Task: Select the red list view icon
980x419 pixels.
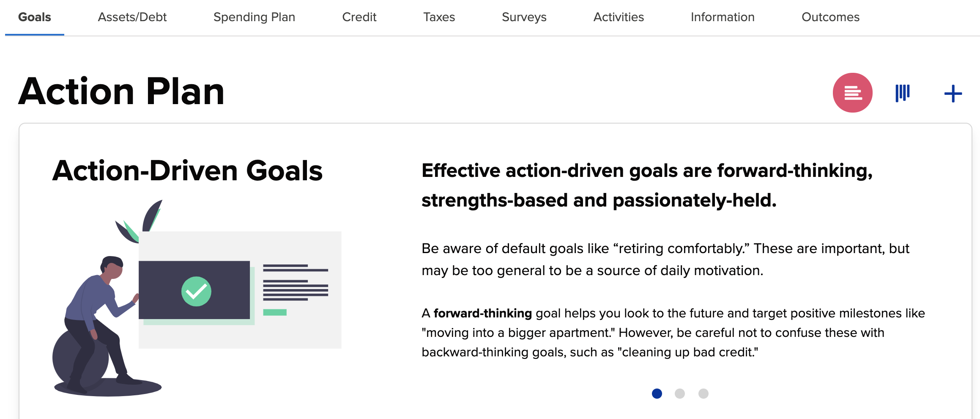Action: (852, 93)
